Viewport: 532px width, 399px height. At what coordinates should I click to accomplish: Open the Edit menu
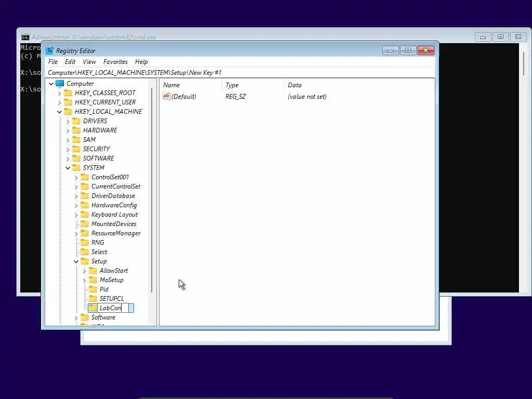pyautogui.click(x=70, y=62)
